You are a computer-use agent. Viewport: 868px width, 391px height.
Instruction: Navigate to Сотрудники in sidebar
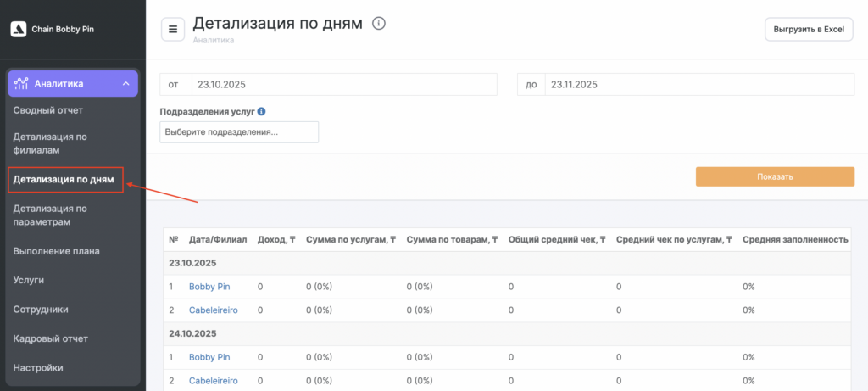(53, 310)
